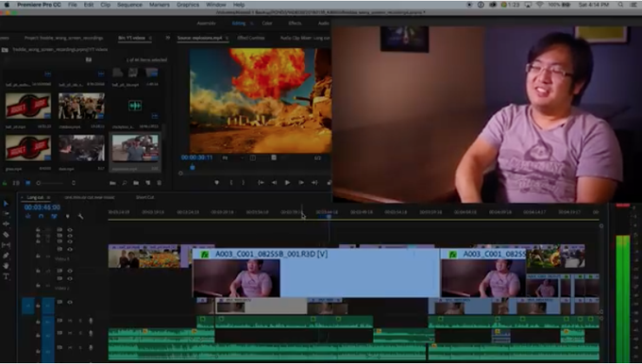This screenshot has width=642, height=364.
Task: Click Source monitor blue playhead
Action: tap(193, 167)
